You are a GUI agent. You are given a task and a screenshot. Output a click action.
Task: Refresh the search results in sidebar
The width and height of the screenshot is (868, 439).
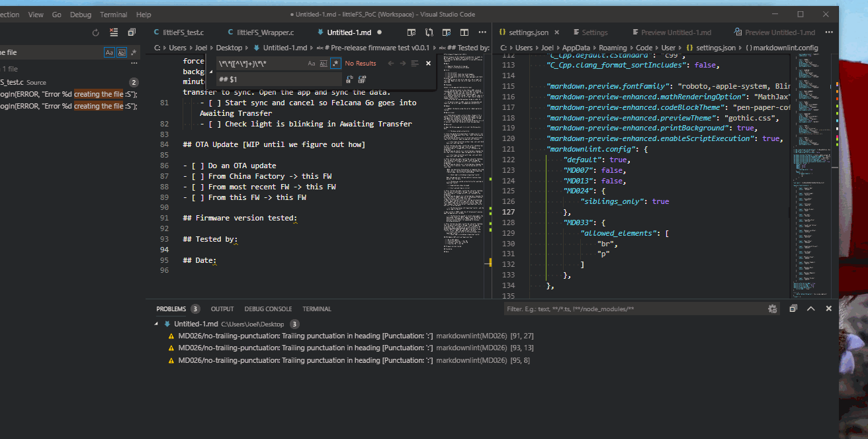pyautogui.click(x=95, y=32)
